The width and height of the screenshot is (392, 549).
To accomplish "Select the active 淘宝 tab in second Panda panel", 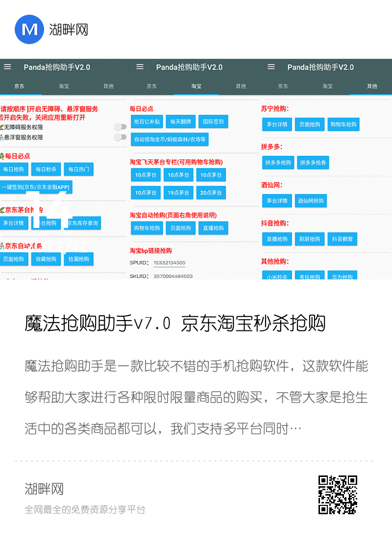I will point(196,86).
